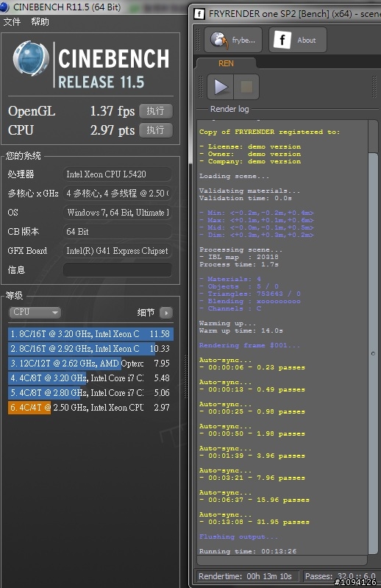Viewport: 381px width, 588px height.
Task: Stop rendering with the stop button
Action: pos(246,87)
